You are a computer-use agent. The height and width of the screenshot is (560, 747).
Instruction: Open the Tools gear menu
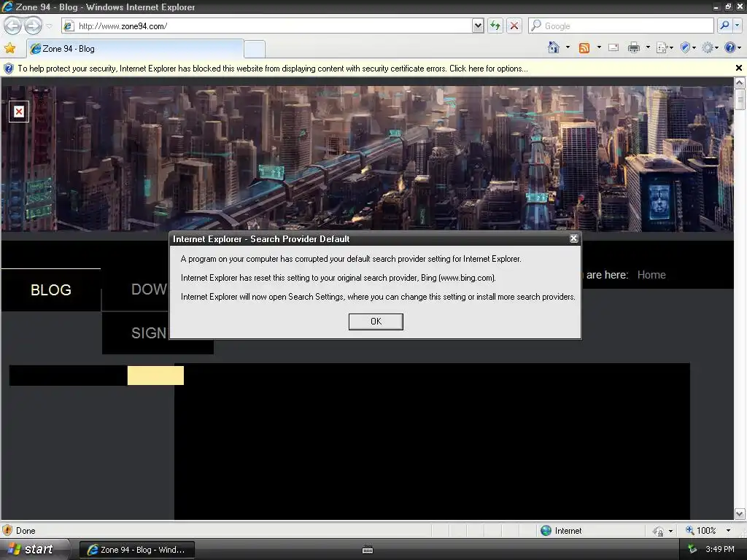(x=710, y=47)
